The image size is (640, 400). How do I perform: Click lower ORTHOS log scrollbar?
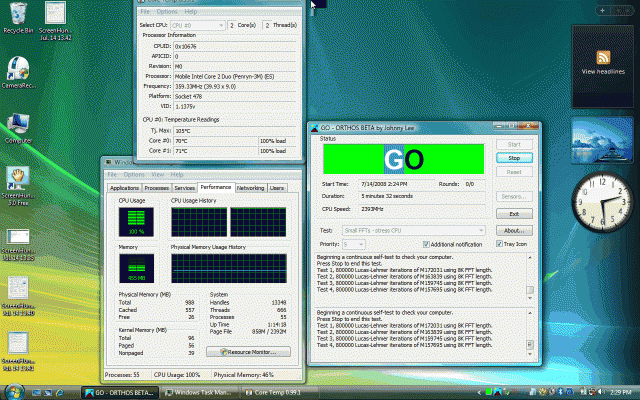coord(529,333)
